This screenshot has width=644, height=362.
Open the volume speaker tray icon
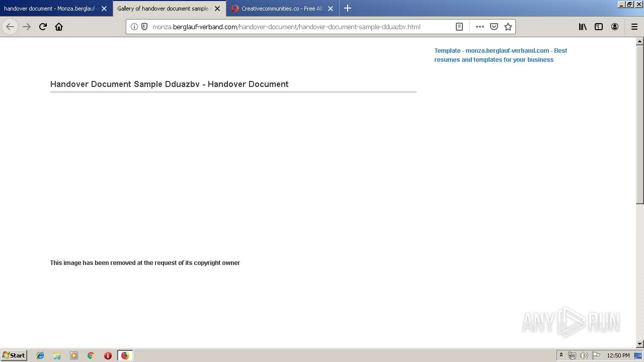[x=584, y=355]
